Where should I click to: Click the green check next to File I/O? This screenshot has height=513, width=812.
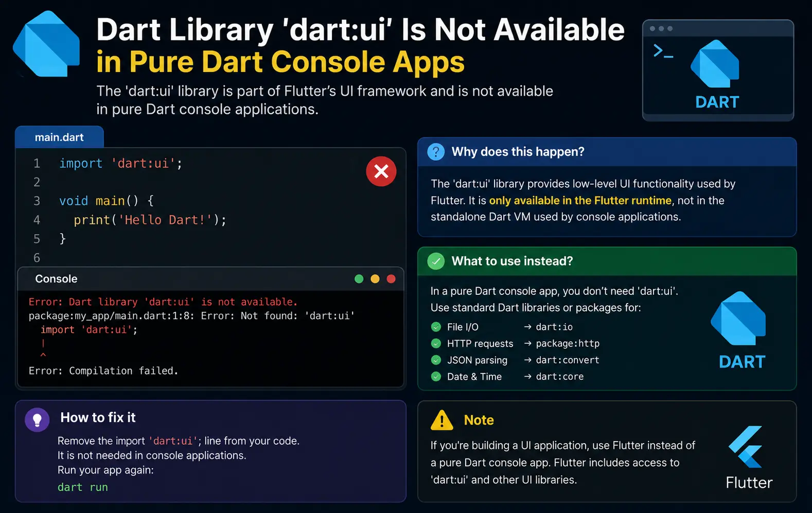click(436, 327)
